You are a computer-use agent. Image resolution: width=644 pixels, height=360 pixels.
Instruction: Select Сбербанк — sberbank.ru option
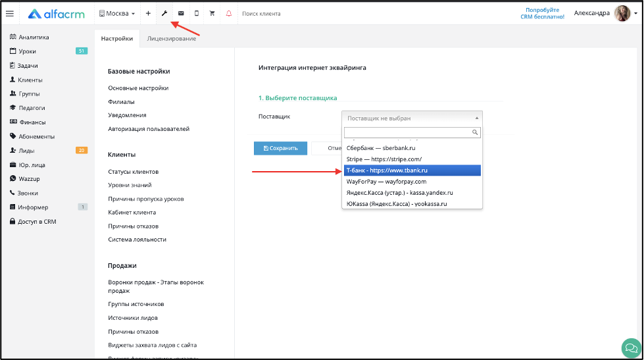(412, 148)
